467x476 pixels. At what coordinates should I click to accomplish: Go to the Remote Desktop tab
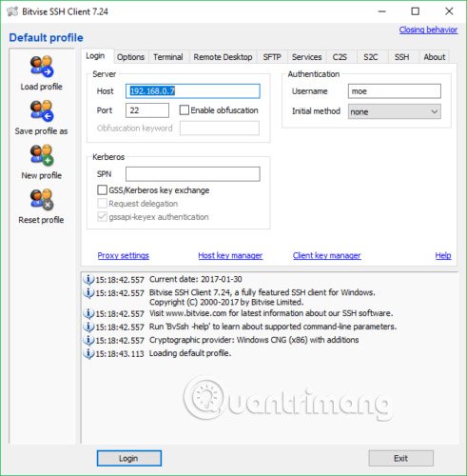(223, 57)
